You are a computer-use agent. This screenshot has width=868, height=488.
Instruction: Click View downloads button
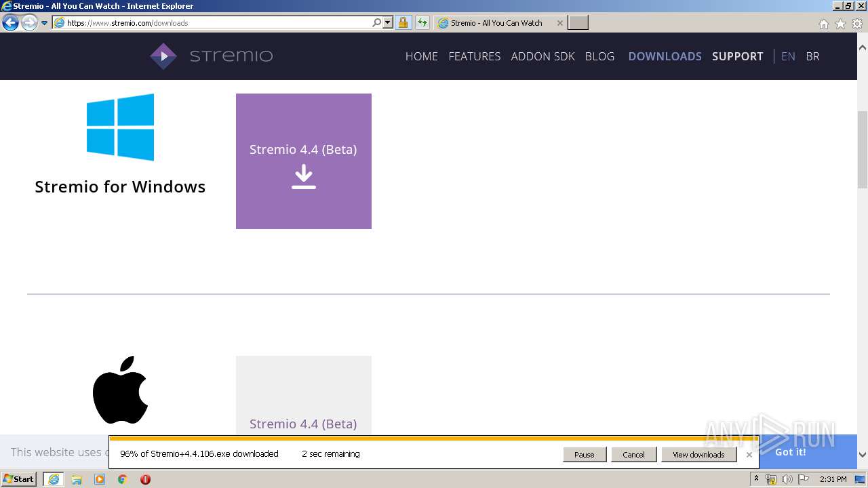698,455
